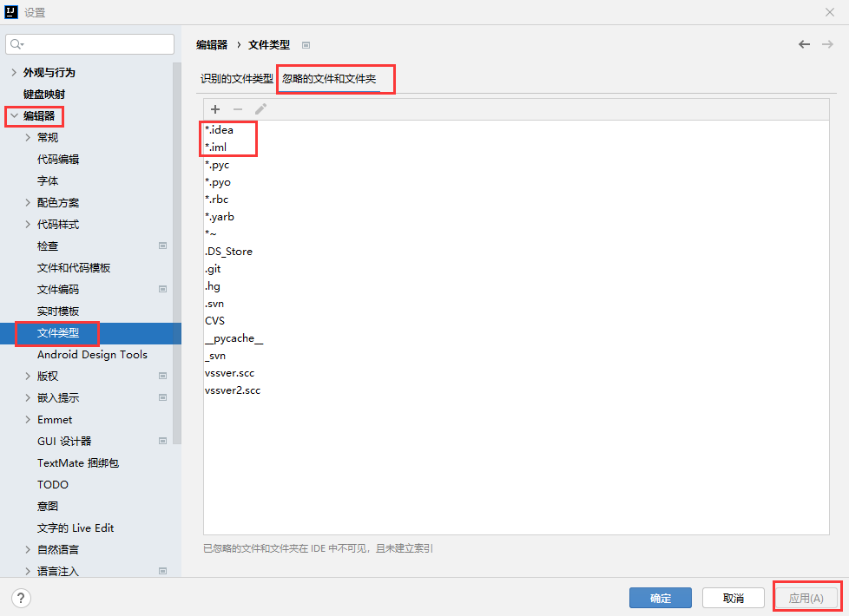Viewport: 849px width, 616px height.
Task: Click the minus icon to remove pattern
Action: [x=238, y=109]
